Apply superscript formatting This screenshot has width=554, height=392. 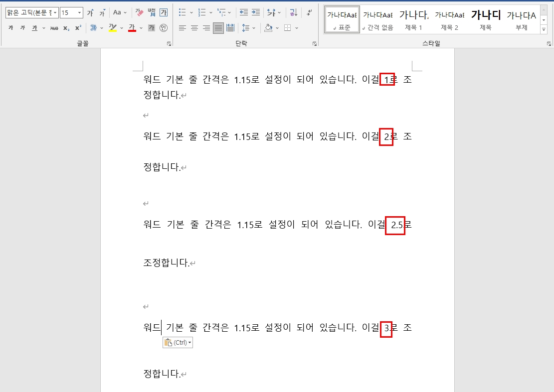point(78,28)
